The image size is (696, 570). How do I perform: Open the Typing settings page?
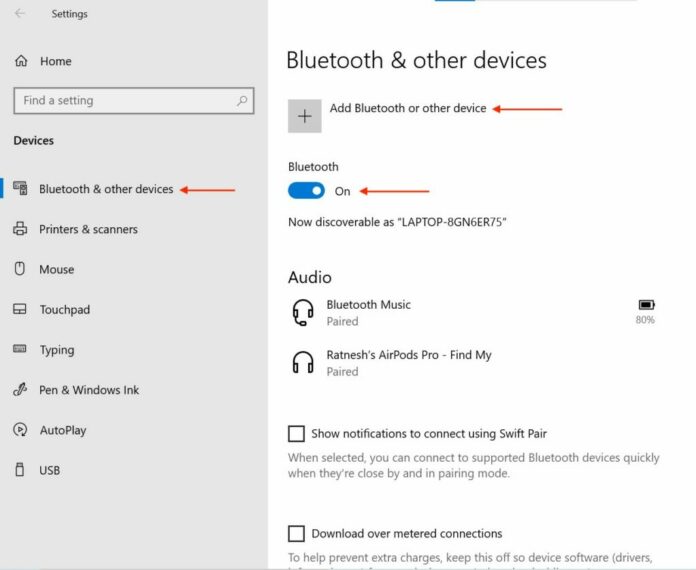tap(57, 350)
